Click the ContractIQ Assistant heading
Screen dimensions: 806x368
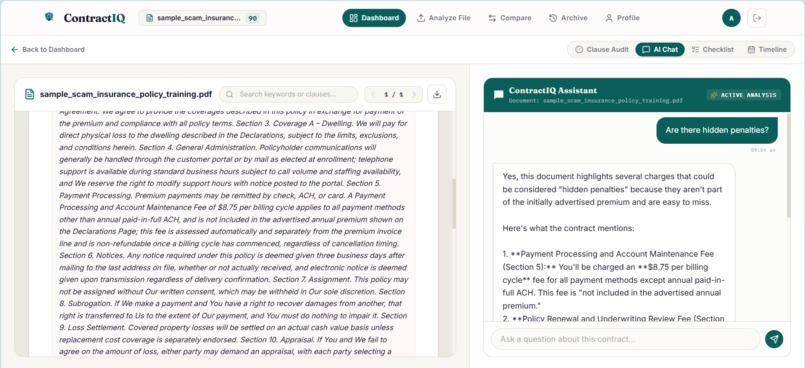coord(553,90)
